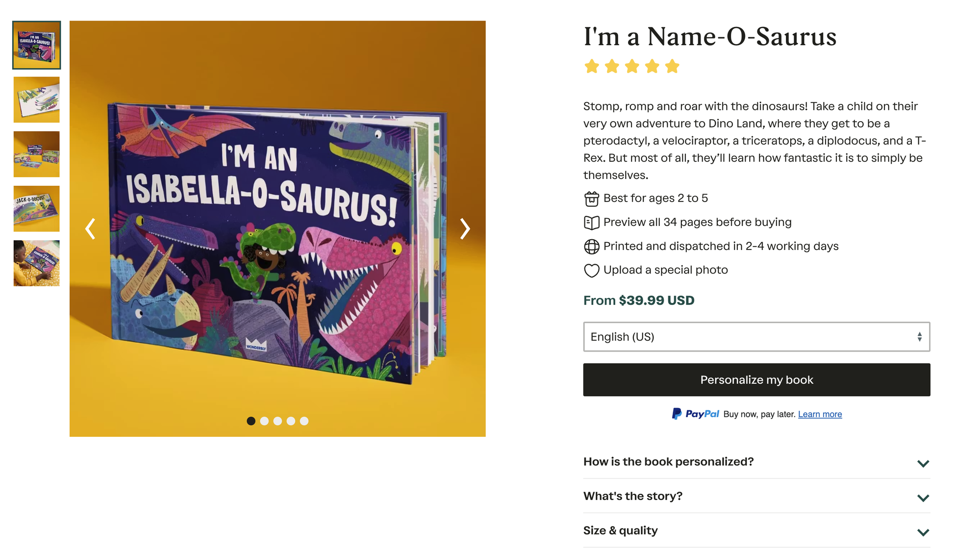This screenshot has height=553, width=980.
Task: Select the third carousel dot
Action: click(277, 421)
